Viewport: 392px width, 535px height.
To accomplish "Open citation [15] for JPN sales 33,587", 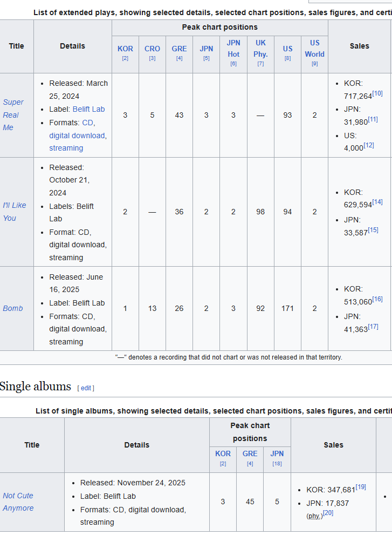I will coord(373,230).
